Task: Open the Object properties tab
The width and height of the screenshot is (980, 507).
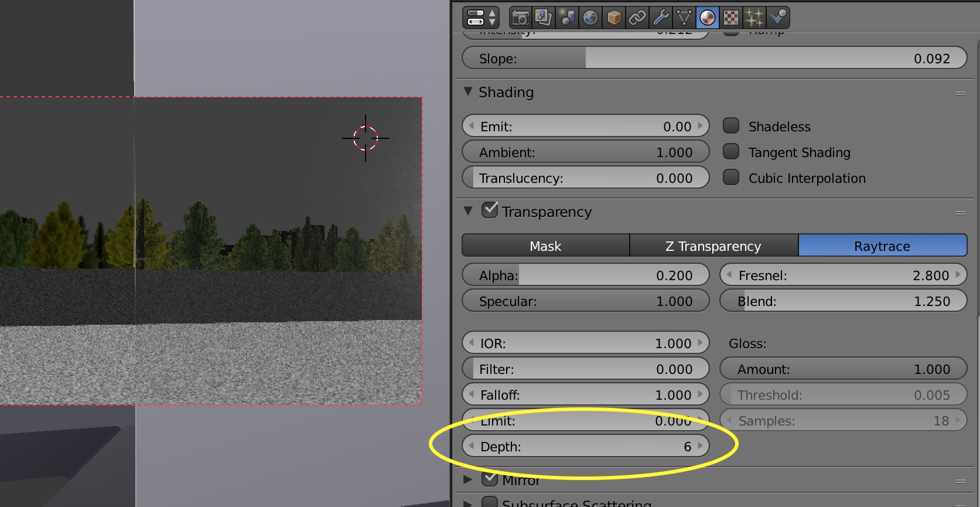Action: [x=614, y=18]
